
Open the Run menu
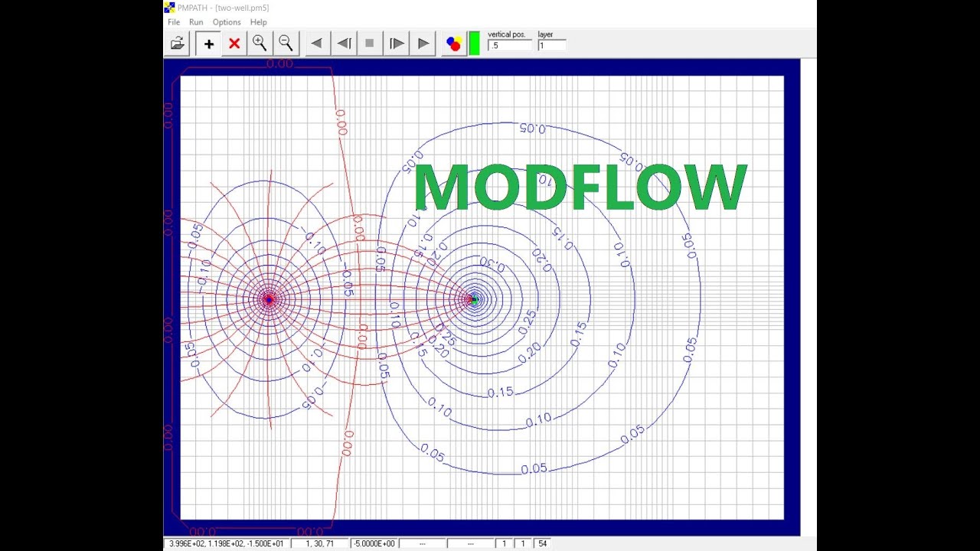click(x=196, y=22)
